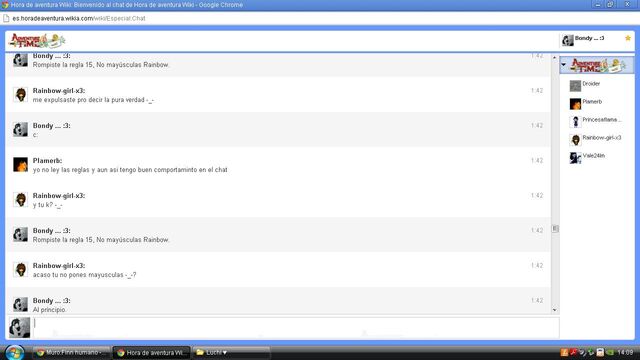Screen dimensions: 640x360
Task: Open the 'Luchi' folder taskbar item
Action: 231,352
